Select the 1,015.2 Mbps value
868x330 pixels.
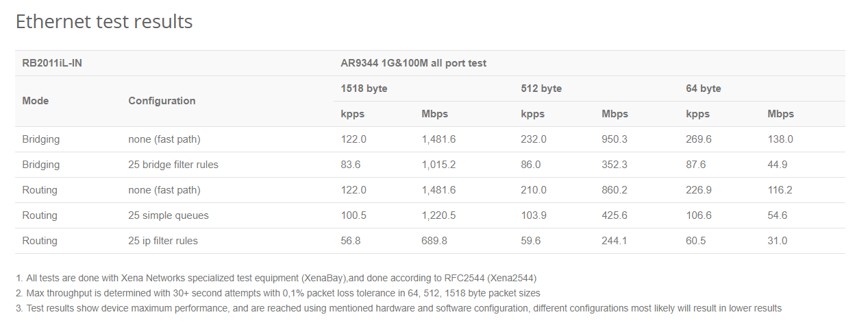pyautogui.click(x=438, y=165)
